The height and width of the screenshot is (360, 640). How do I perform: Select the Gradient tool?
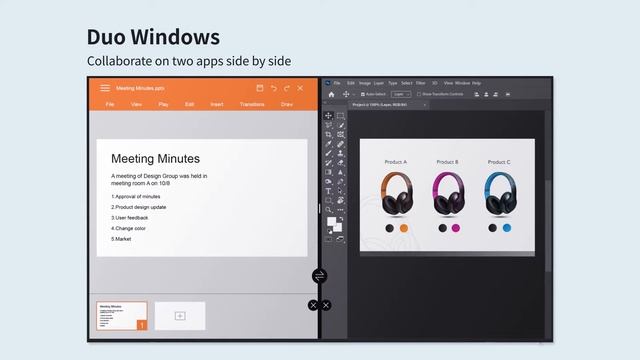coord(328,172)
